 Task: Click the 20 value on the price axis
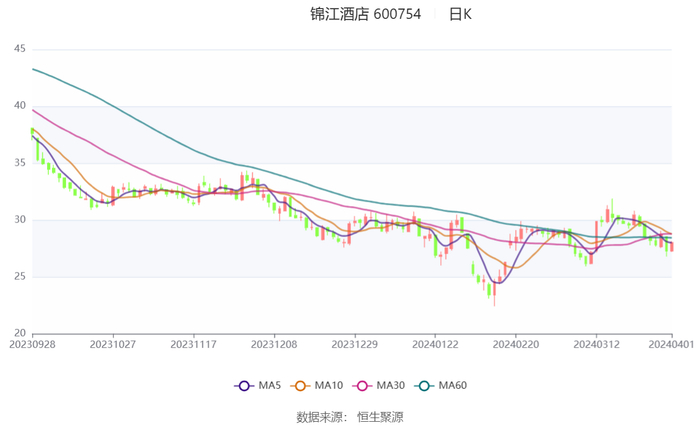pos(19,333)
